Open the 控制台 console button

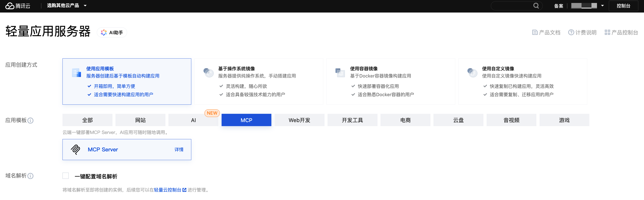(x=623, y=6)
